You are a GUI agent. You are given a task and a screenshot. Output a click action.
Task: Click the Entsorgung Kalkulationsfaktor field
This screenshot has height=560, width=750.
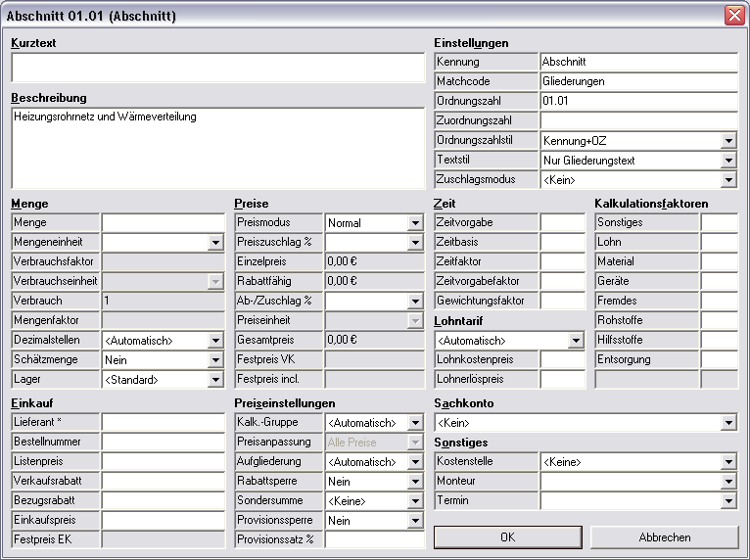pyautogui.click(x=720, y=359)
